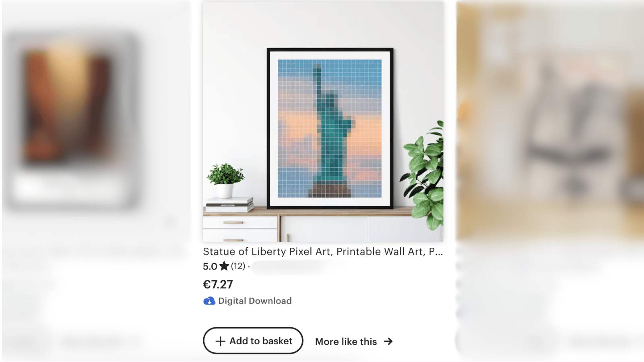Click the black star rating icon
This screenshot has width=644, height=362.
[224, 266]
